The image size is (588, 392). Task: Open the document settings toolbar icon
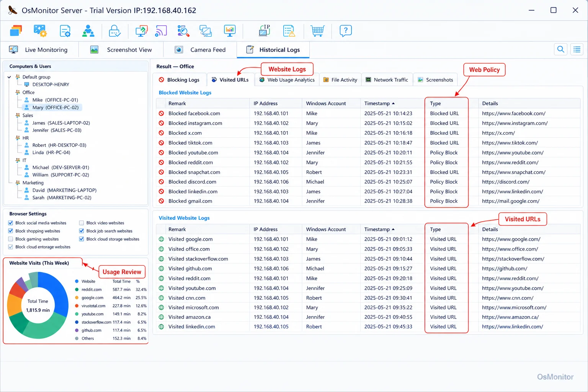click(x=65, y=31)
